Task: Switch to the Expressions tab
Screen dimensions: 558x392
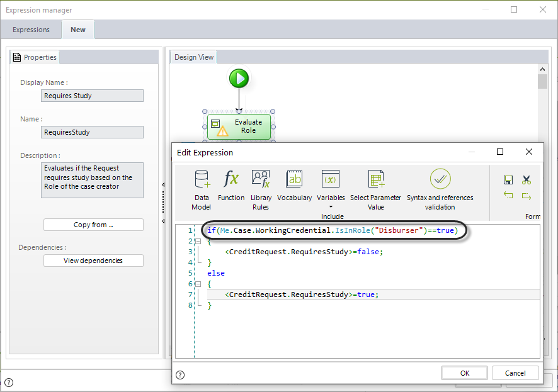Action: point(31,30)
